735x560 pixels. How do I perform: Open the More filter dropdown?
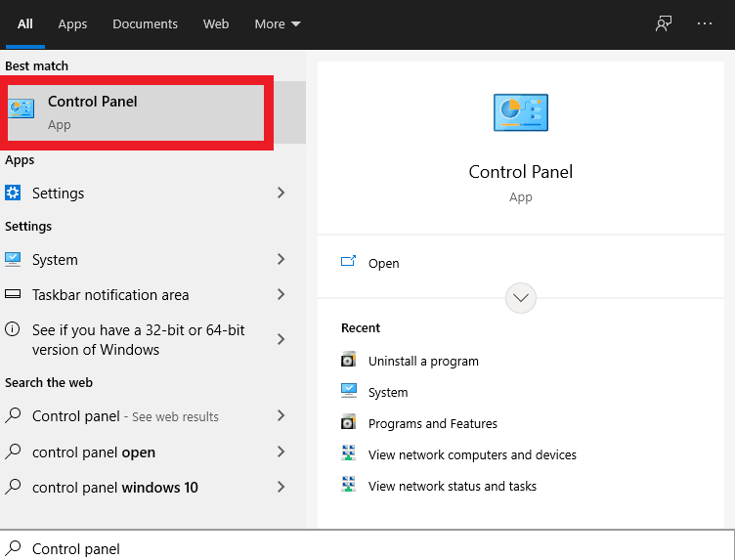[278, 23]
